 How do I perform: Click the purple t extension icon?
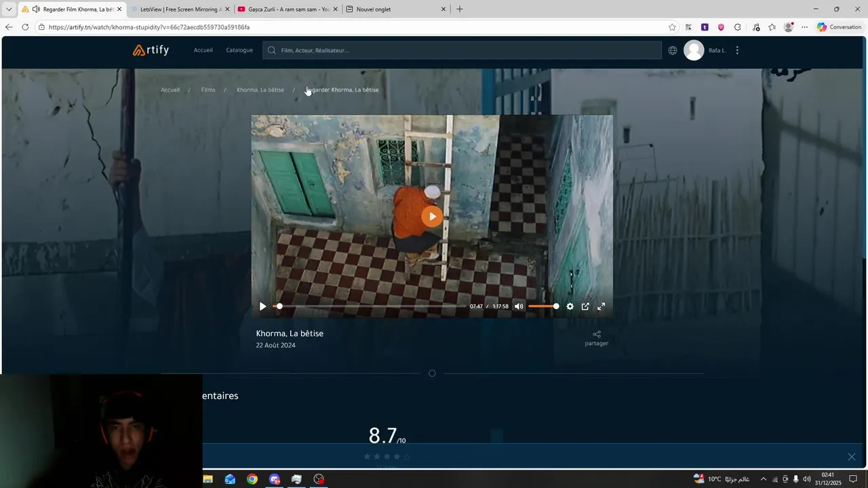coord(705,27)
